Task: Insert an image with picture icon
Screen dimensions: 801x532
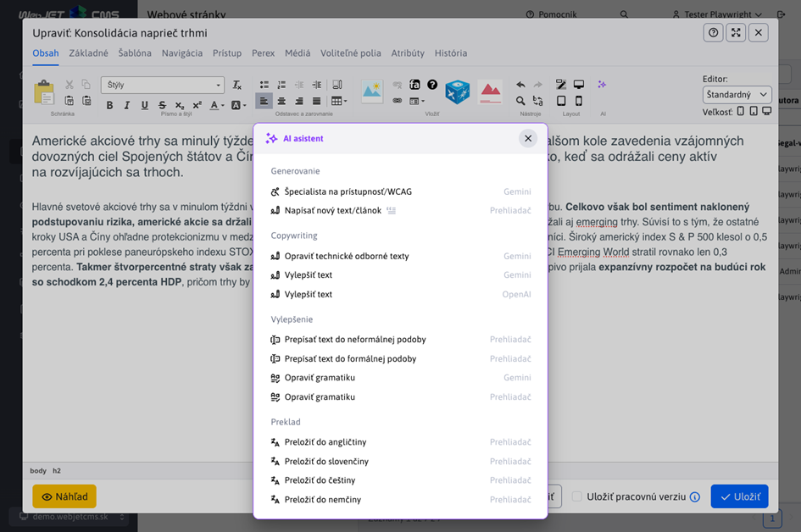Action: 372,91
